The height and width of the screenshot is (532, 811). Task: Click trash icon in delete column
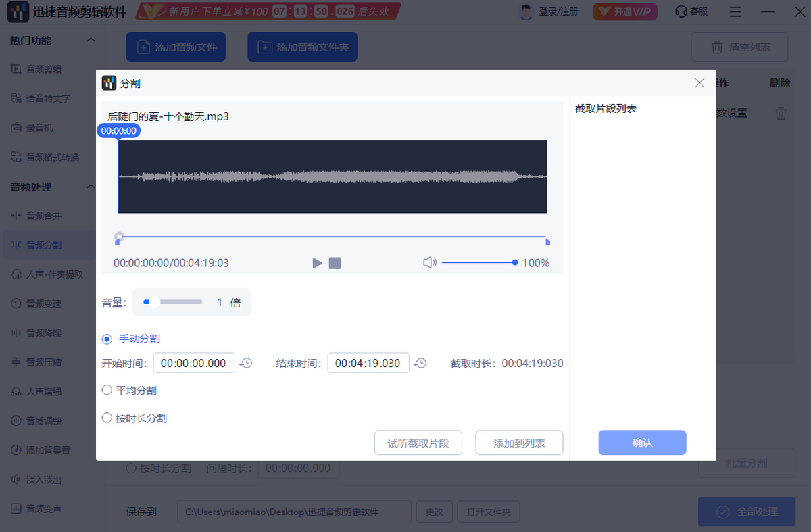click(x=781, y=114)
